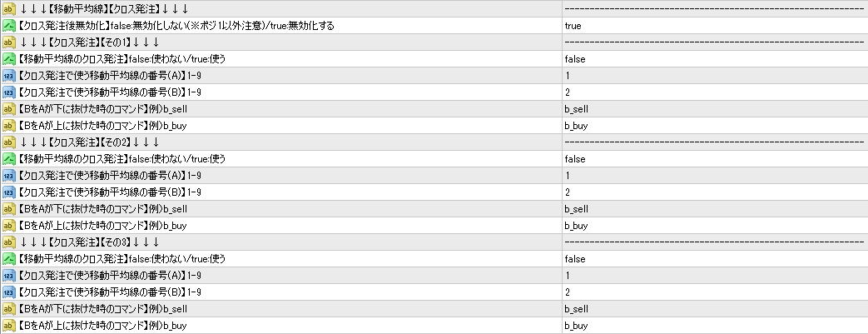Viewport: 868px width, 334px height.
Task: Open the 'false' value of 移動平均線のクロス発注 in その3
Action: click(x=574, y=259)
